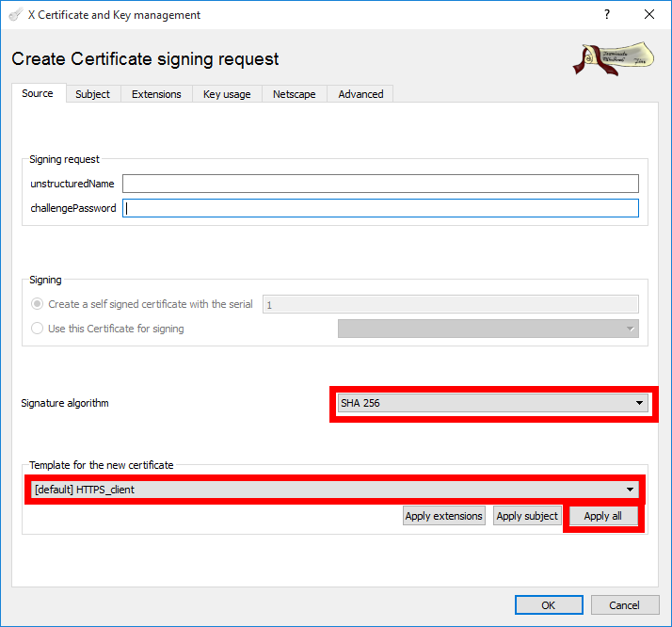The height and width of the screenshot is (627, 672).
Task: Focus the unstructuredName text field
Action: coord(380,184)
